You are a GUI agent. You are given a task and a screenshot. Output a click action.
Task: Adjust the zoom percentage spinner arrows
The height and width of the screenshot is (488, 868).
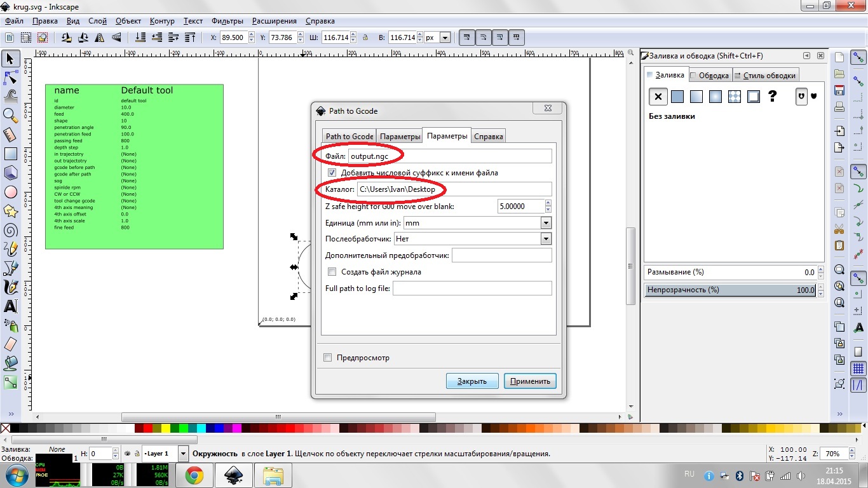pos(852,454)
